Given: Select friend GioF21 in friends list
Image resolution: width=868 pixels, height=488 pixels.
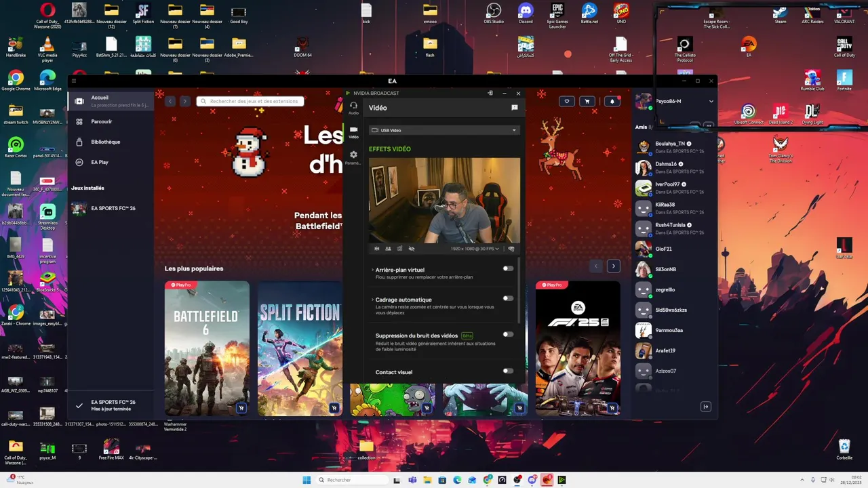Looking at the screenshot, I should coord(674,249).
